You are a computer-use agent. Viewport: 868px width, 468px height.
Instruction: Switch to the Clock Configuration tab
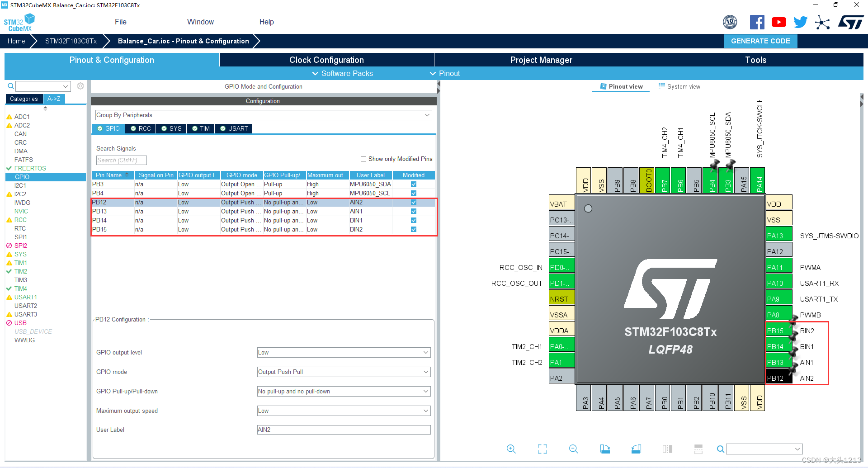(x=326, y=60)
